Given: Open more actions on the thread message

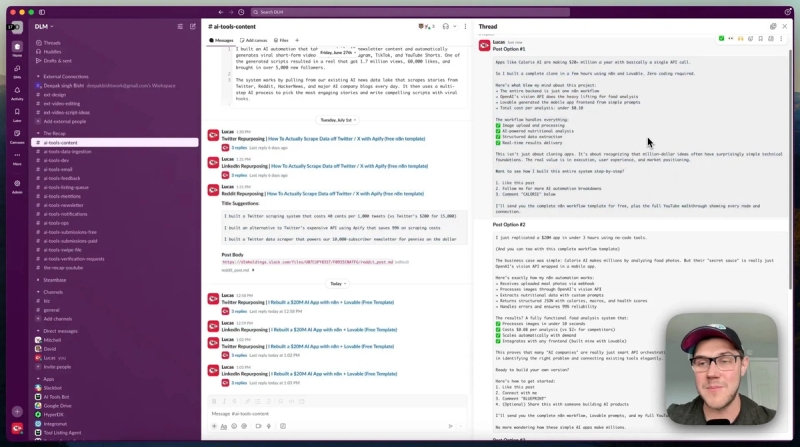Looking at the screenshot, I should [781, 38].
